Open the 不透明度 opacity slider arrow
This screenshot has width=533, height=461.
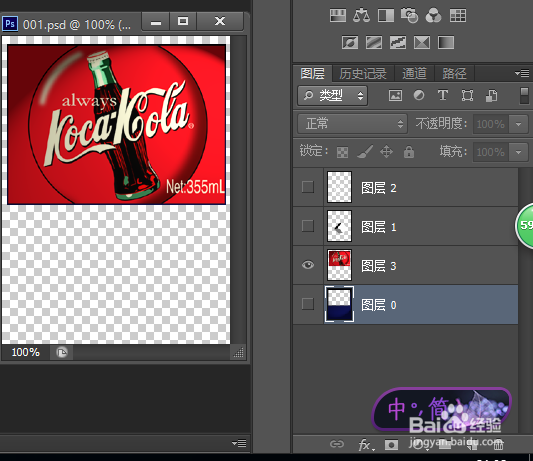tap(519, 124)
